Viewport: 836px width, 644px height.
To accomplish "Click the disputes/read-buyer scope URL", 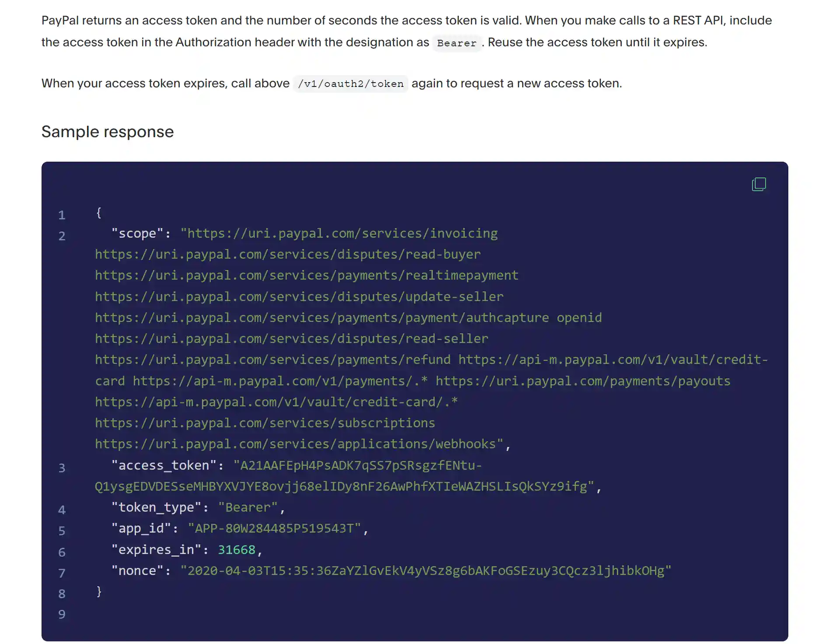I will [288, 254].
